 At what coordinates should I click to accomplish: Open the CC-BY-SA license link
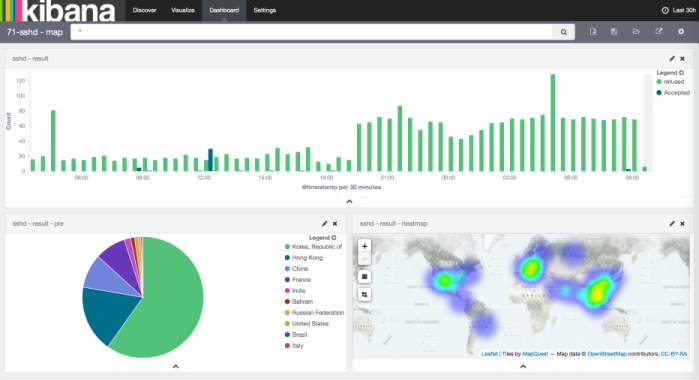click(x=674, y=354)
